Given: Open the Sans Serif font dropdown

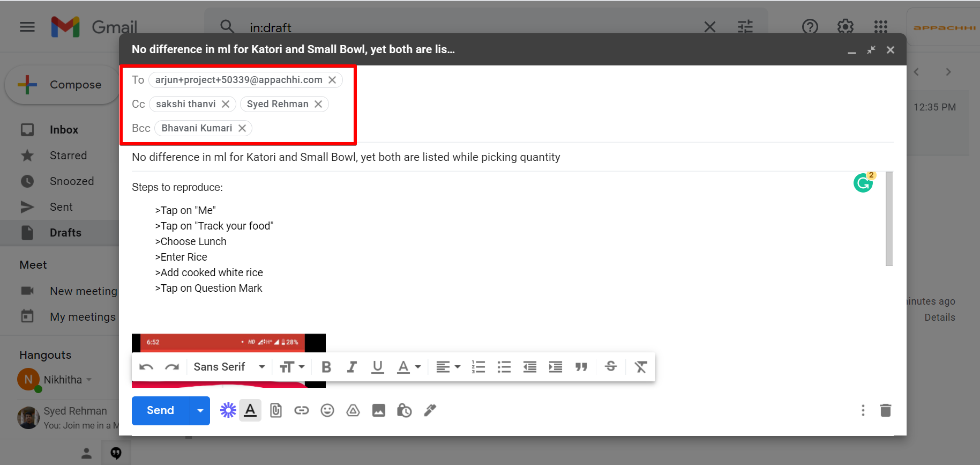Looking at the screenshot, I should click(229, 367).
